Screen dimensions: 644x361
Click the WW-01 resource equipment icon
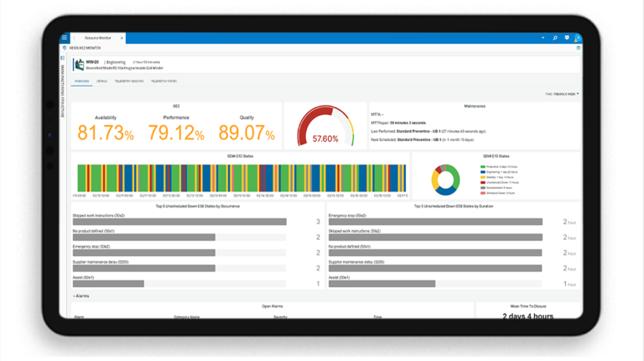click(x=79, y=64)
